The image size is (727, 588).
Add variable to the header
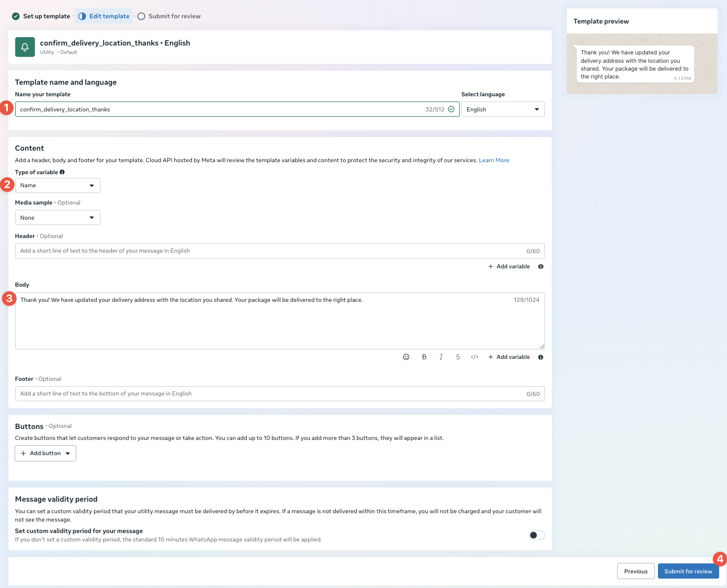pyautogui.click(x=509, y=266)
